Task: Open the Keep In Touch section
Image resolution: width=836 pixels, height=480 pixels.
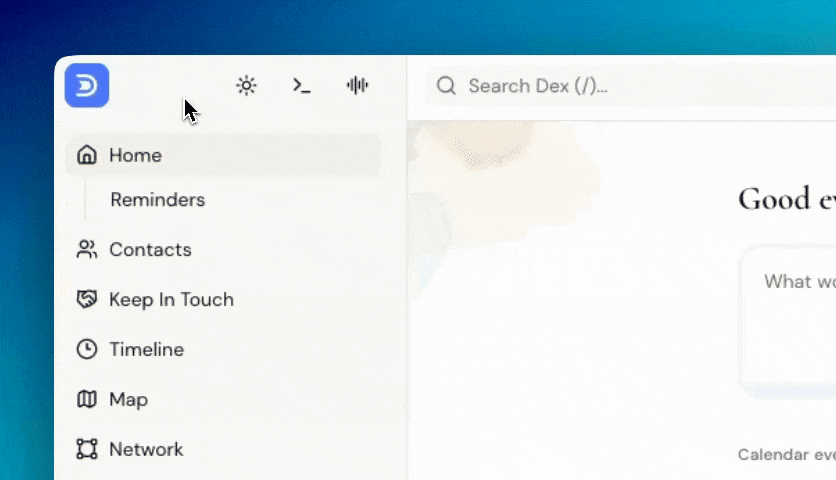Action: click(x=171, y=299)
